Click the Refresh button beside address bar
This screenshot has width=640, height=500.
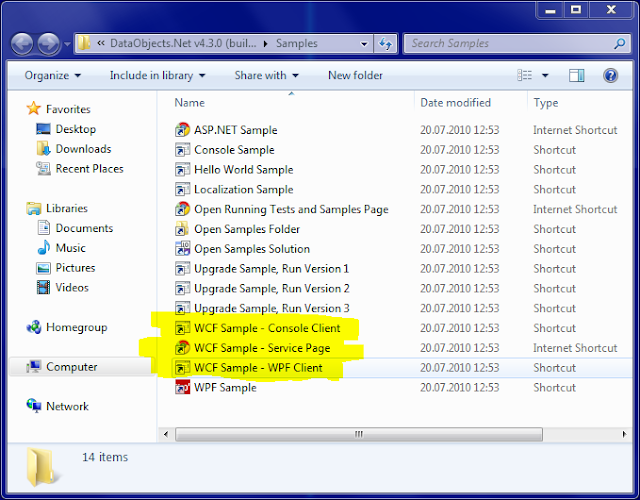(x=385, y=43)
